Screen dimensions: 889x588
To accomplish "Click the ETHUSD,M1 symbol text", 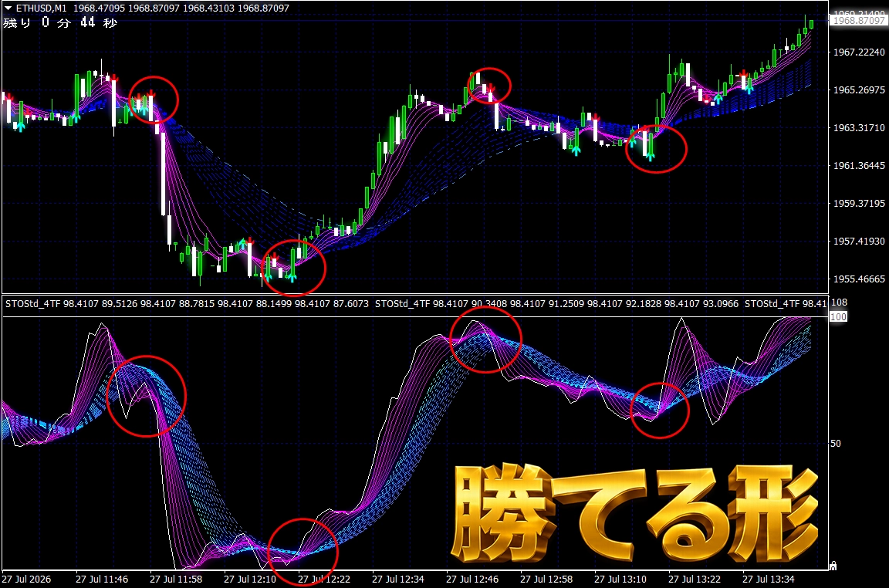I will [42, 8].
